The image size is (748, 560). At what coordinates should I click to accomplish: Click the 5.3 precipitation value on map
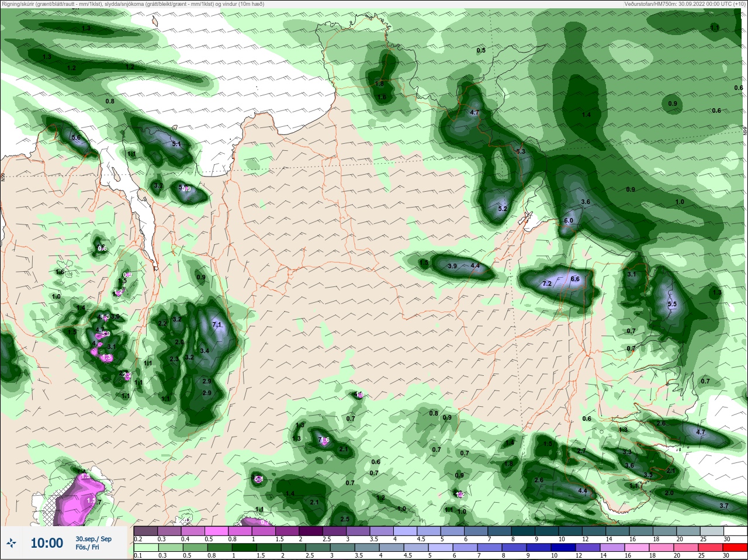(x=521, y=151)
